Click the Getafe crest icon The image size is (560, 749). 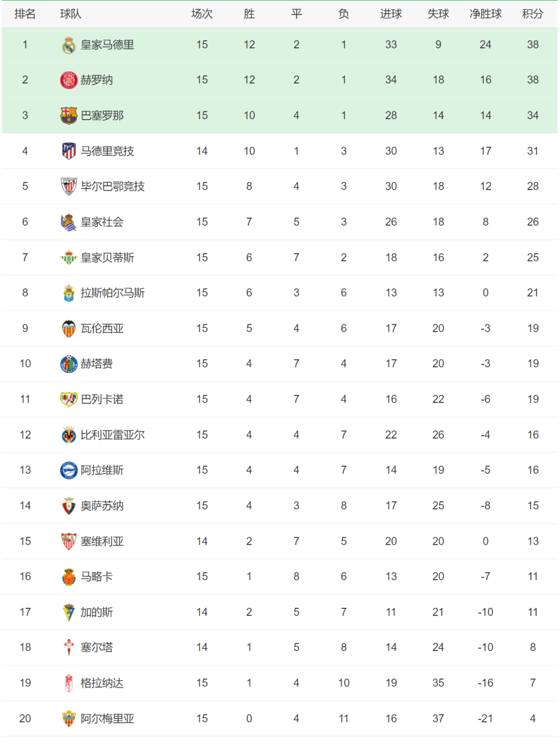[x=69, y=364]
